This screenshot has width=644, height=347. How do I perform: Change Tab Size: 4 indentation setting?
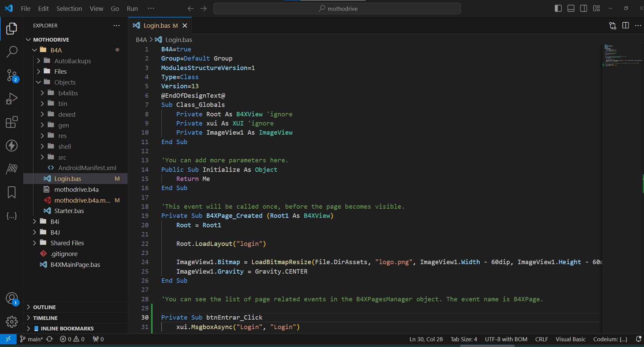pyautogui.click(x=464, y=339)
